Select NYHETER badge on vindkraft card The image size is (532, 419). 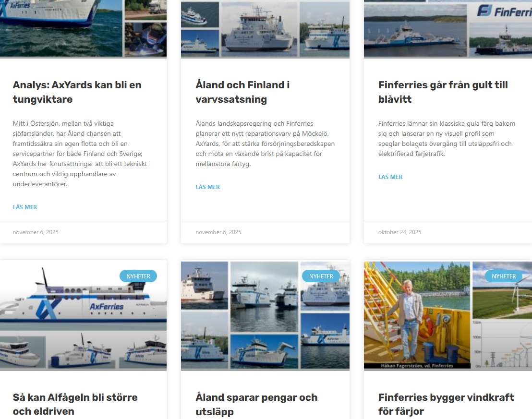click(504, 276)
